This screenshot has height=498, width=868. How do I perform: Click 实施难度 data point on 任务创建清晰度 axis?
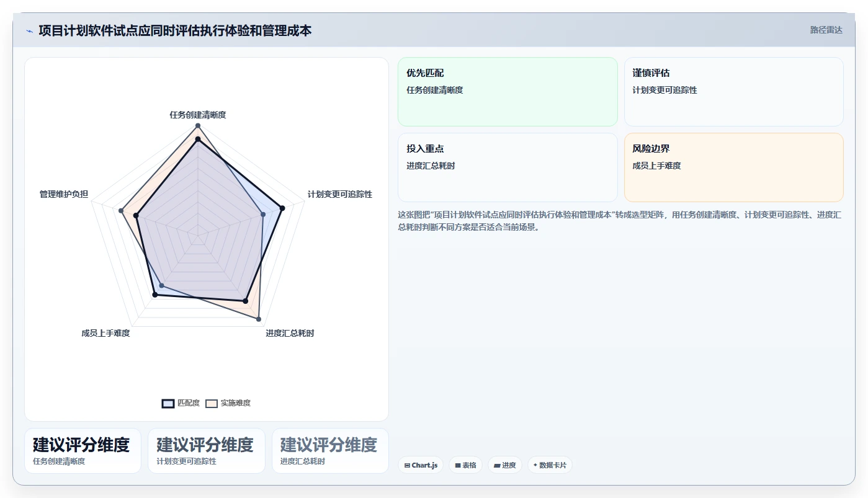[198, 126]
